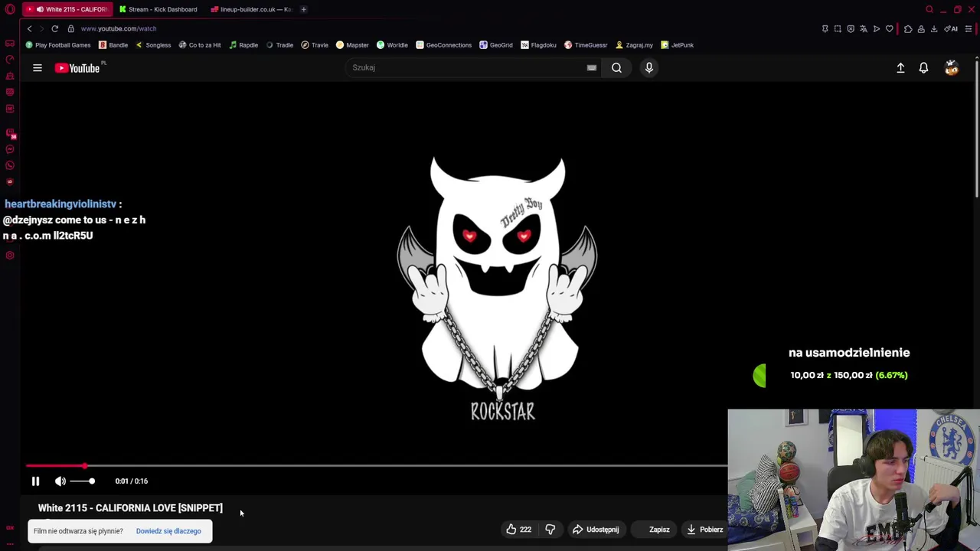Open Bandle bookmark
980x551 pixels.
[x=113, y=45]
